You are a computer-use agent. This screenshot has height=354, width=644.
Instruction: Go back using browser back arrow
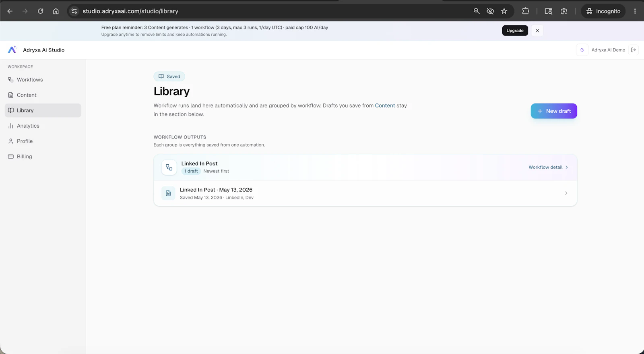click(x=10, y=11)
